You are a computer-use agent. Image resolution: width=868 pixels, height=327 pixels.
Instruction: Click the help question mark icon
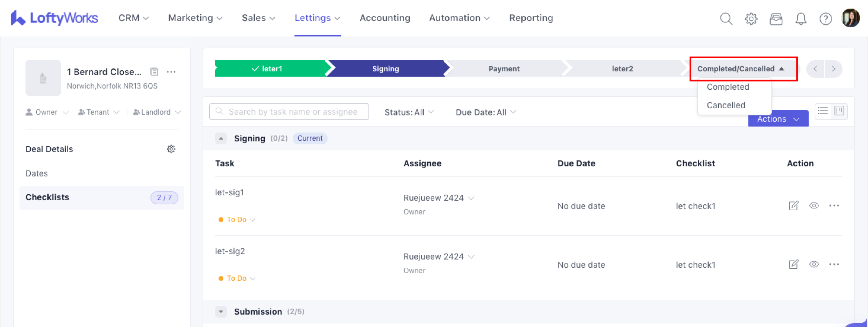(825, 19)
